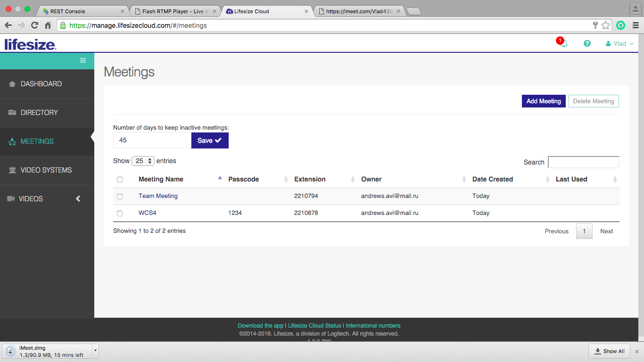Switch to Flash RTMP Player tab
This screenshot has width=644, height=362.
174,11
